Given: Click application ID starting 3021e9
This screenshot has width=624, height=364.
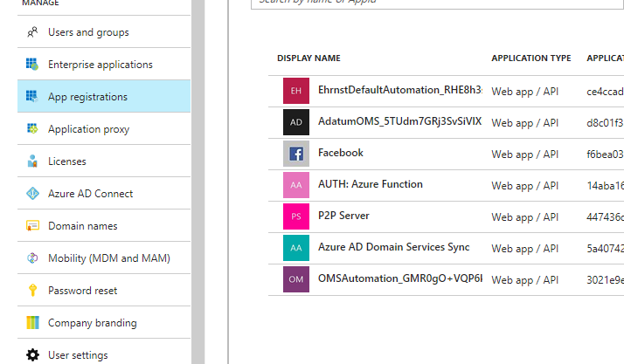Looking at the screenshot, I should [x=605, y=279].
